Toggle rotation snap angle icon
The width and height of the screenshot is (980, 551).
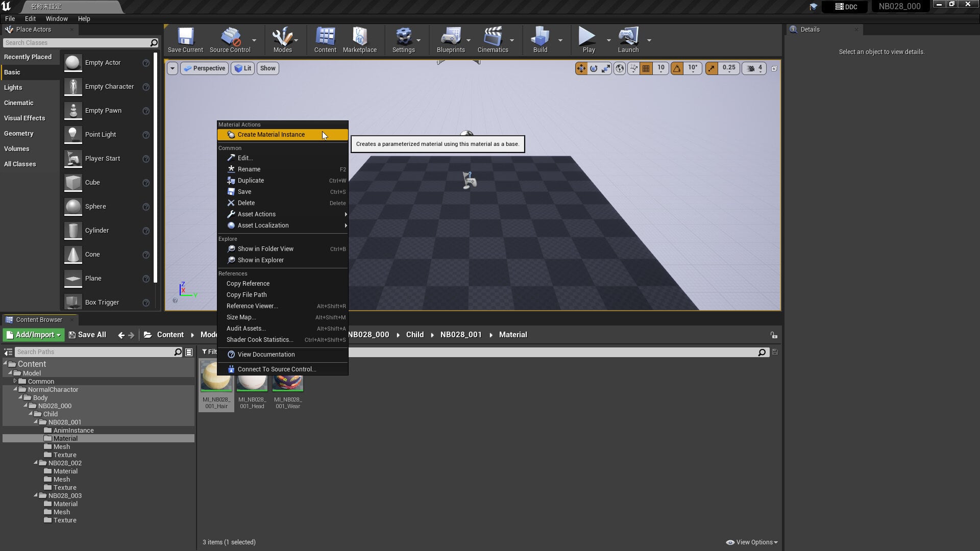coord(677,68)
